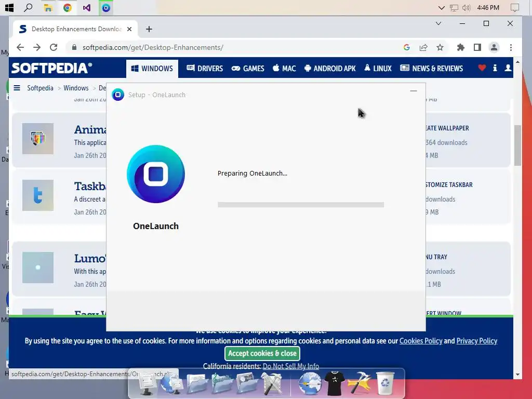Open the Anima wallpaper app thumbnail
This screenshot has width=532, height=399.
(37, 139)
